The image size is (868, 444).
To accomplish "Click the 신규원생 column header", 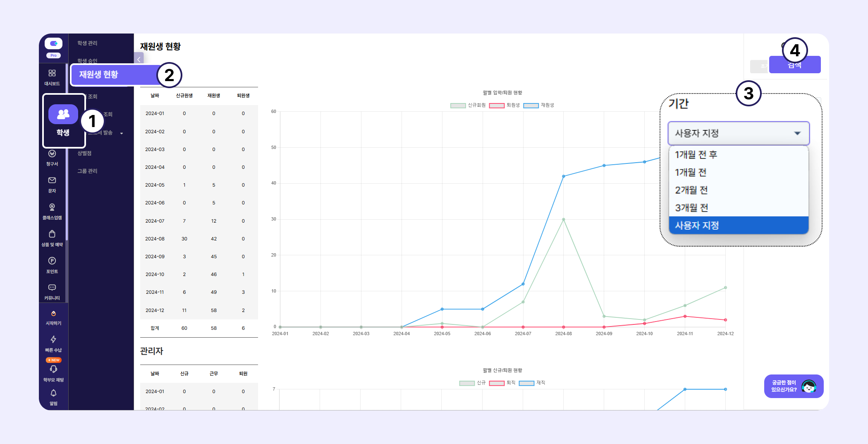I will (x=184, y=96).
